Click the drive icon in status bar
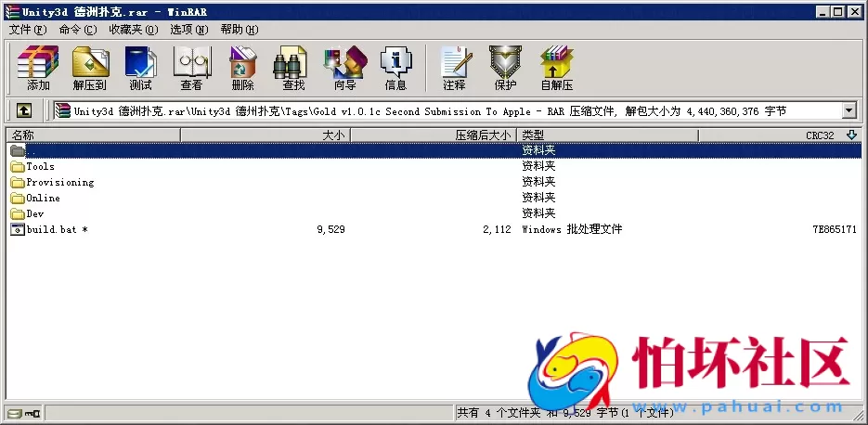Image resolution: width=868 pixels, height=425 pixels. [x=15, y=413]
